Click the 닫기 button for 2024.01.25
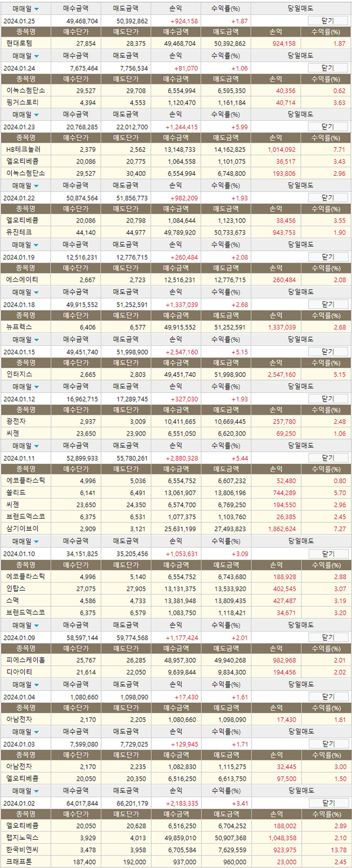The width and height of the screenshot is (352, 868). coord(327,21)
